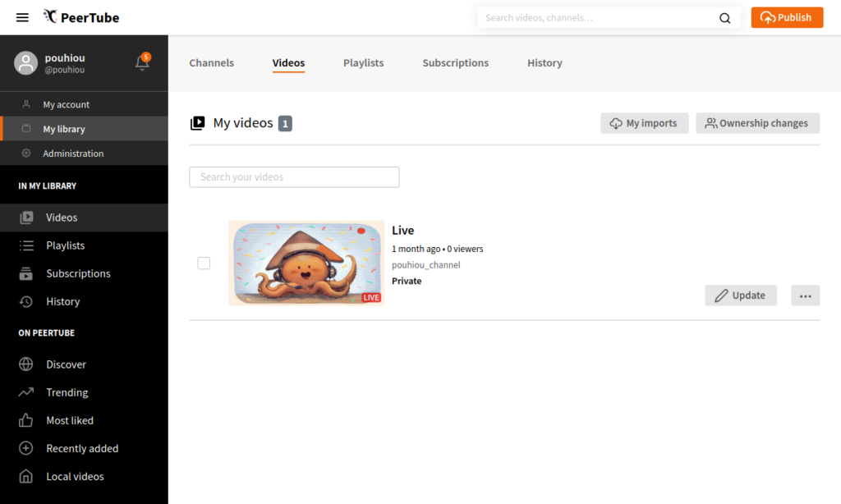Click the notifications bell icon
Viewport: 841px width, 504px height.
142,63
